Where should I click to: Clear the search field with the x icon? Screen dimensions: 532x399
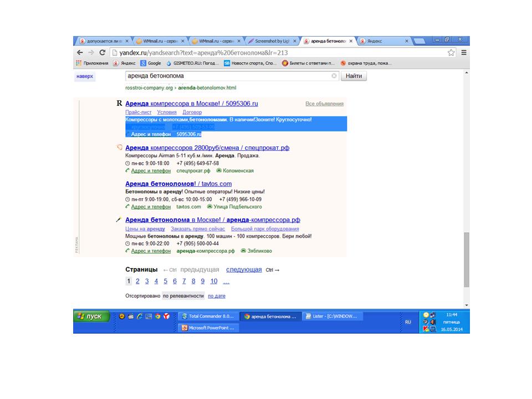click(x=334, y=76)
